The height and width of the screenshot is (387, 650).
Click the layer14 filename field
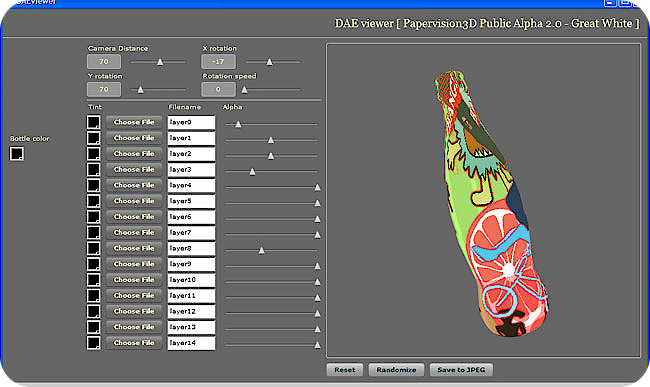pyautogui.click(x=192, y=343)
